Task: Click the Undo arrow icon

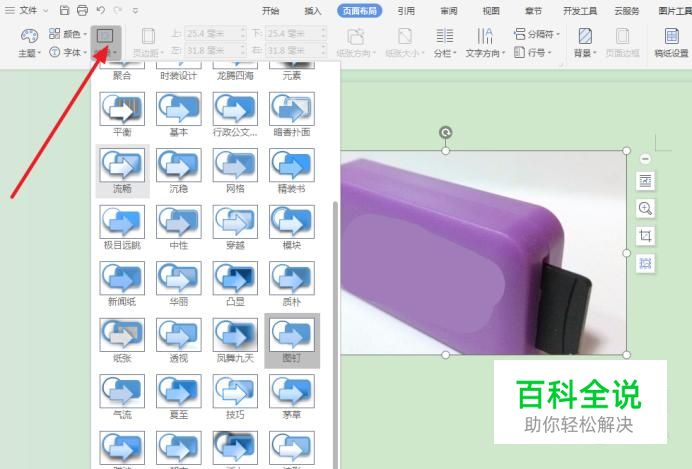Action: [101, 10]
